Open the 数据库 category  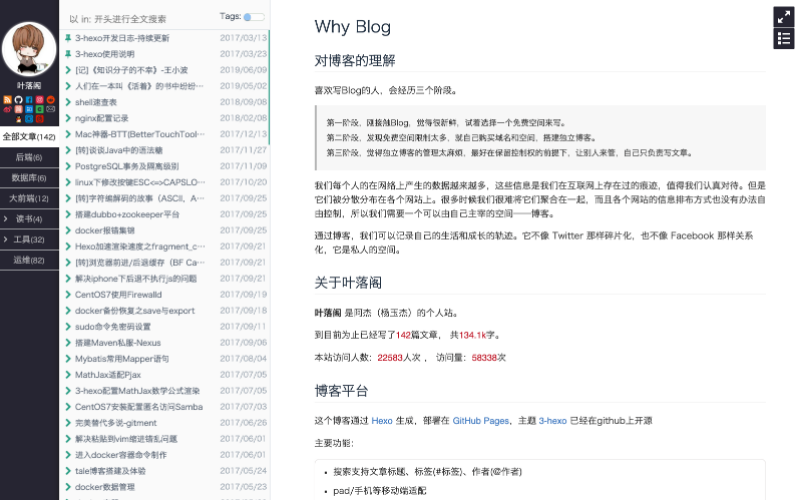click(x=29, y=177)
